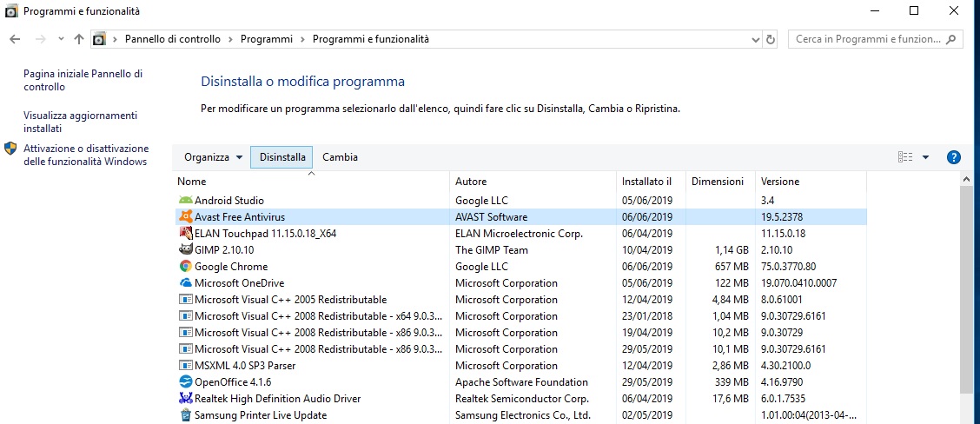The image size is (980, 424).
Task: Open Visualizza aggiornamenti installati link
Action: click(80, 122)
